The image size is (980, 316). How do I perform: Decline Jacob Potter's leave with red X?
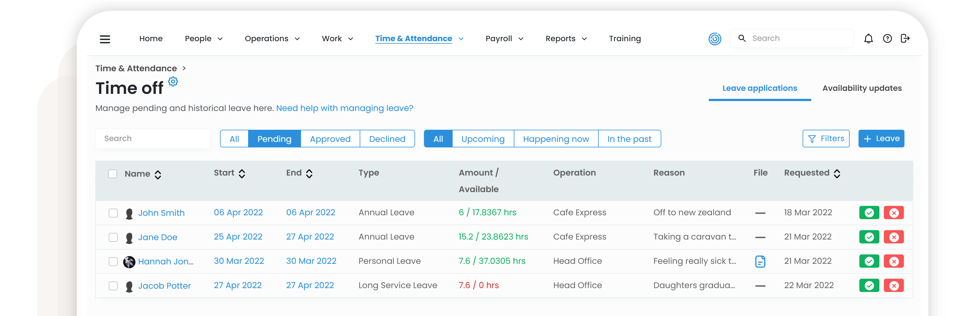[x=894, y=286]
